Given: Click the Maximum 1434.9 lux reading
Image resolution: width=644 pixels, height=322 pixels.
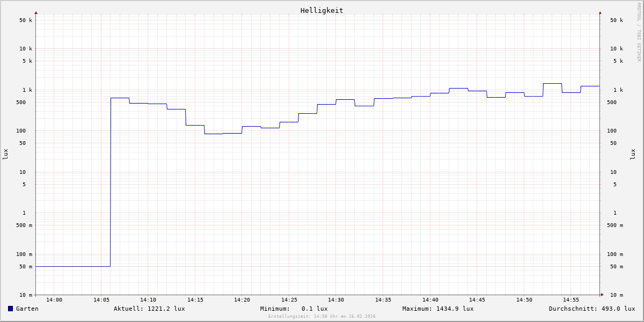Looking at the screenshot, I should (438, 309).
